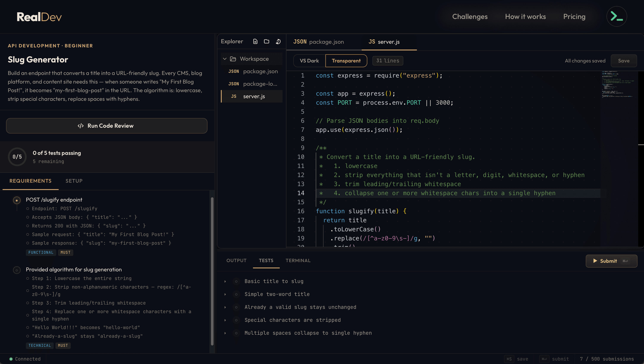Image resolution: width=644 pixels, height=364 pixels.
Task: Click the All changes saved text
Action: point(585,61)
